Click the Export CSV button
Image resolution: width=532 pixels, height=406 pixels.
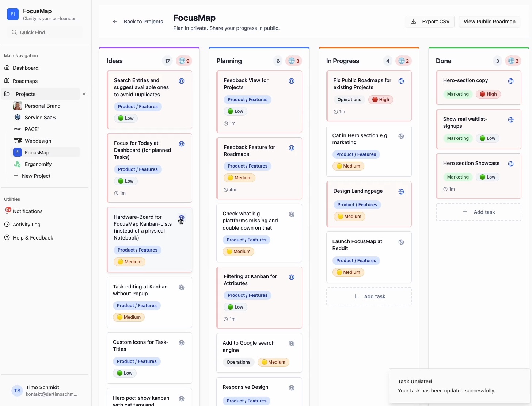point(430,22)
